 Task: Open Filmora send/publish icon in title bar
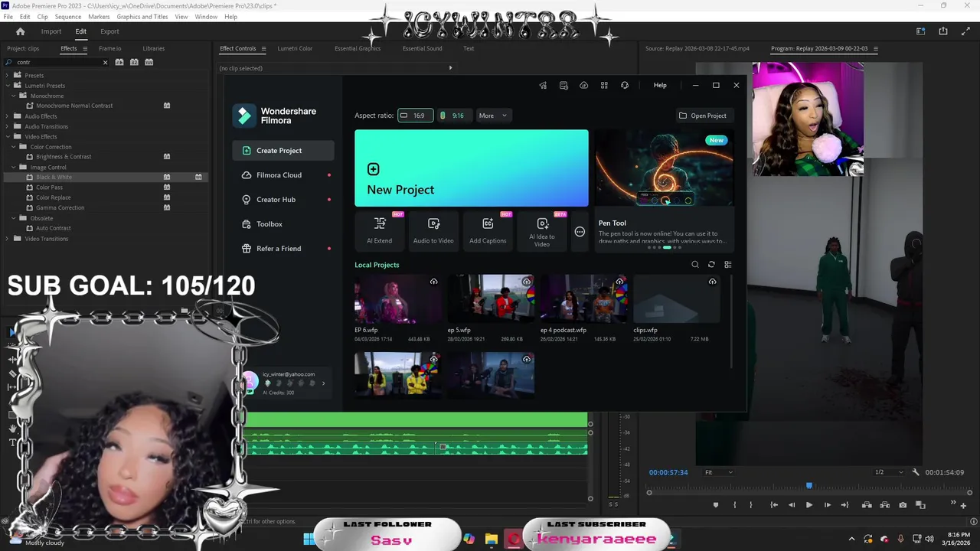(543, 85)
